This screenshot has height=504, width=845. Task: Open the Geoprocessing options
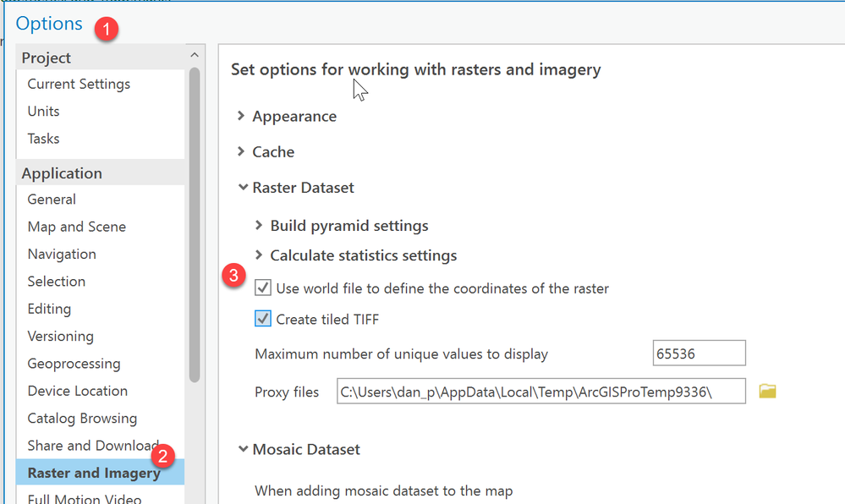tap(74, 364)
